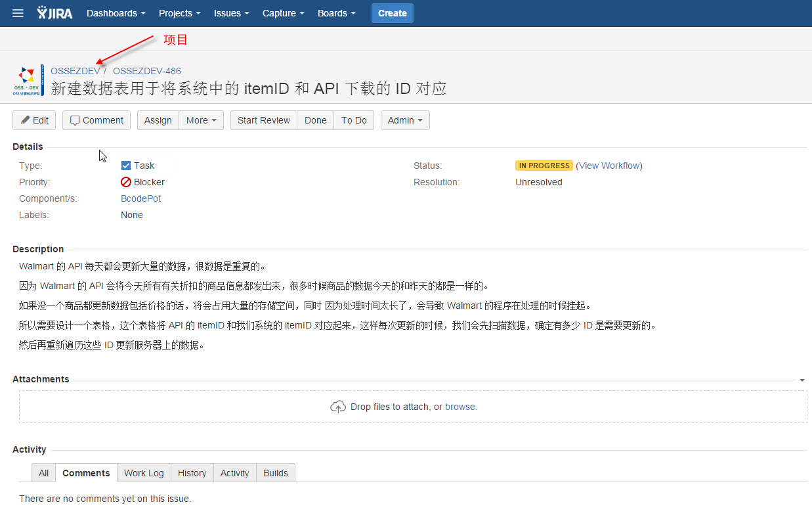Click the Description section heading
This screenshot has width=812, height=519.
point(38,249)
